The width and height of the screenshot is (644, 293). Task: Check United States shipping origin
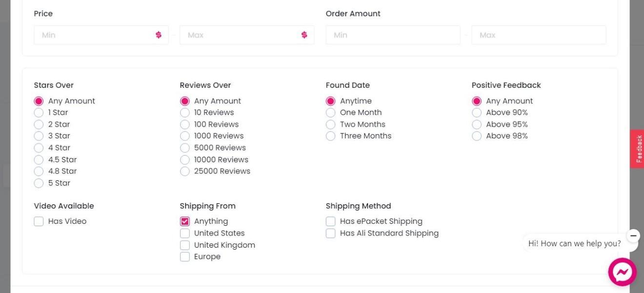coord(185,233)
